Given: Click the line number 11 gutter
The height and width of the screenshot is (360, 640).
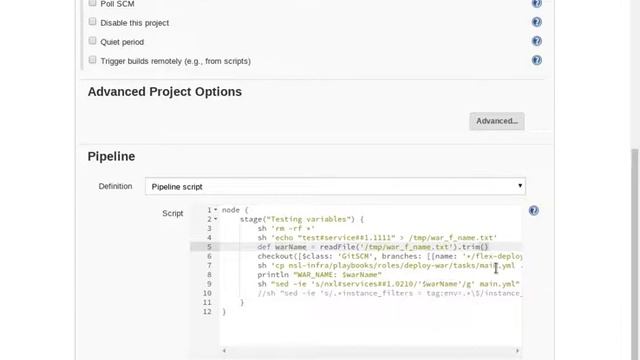Looking at the screenshot, I should pos(207,302).
